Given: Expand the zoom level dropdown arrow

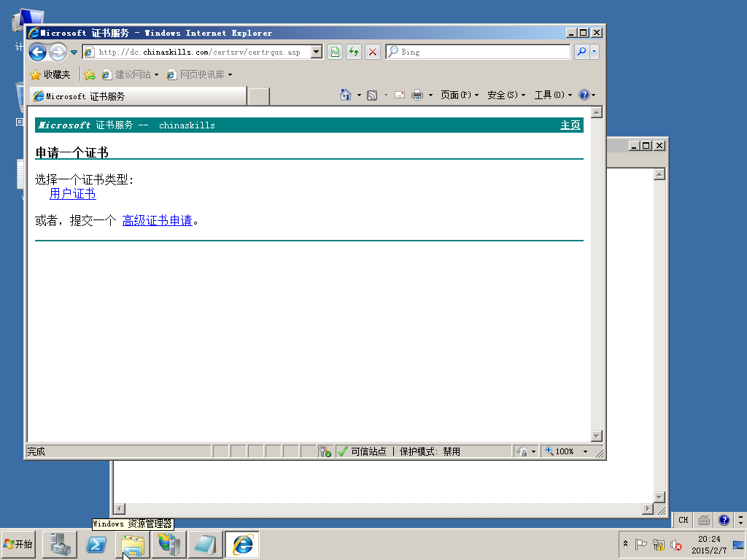Looking at the screenshot, I should tap(586, 451).
